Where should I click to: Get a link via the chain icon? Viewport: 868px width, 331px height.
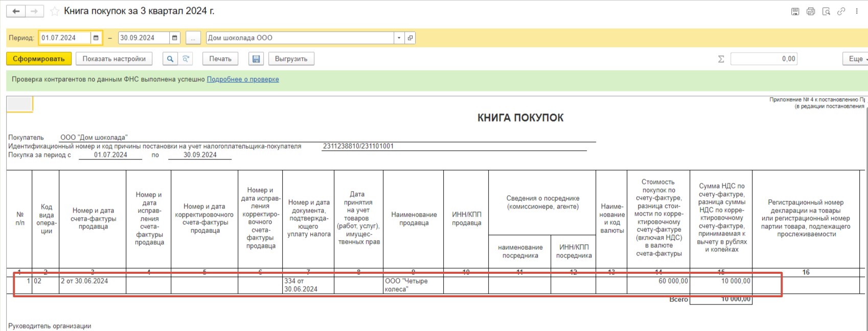(841, 11)
